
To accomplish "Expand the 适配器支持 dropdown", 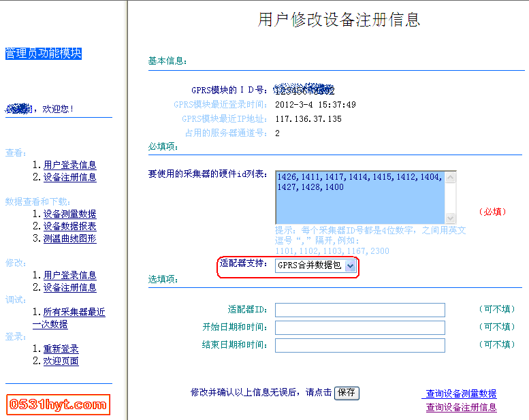I will point(350,265).
